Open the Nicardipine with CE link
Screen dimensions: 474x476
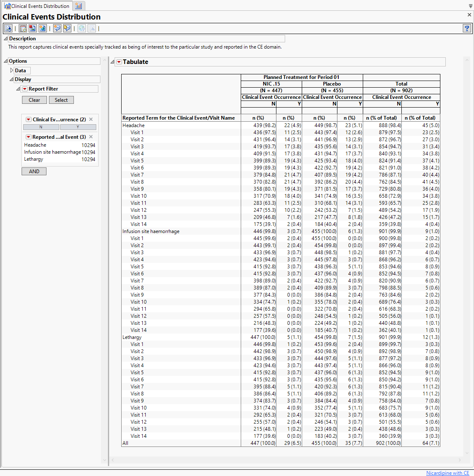click(447, 473)
